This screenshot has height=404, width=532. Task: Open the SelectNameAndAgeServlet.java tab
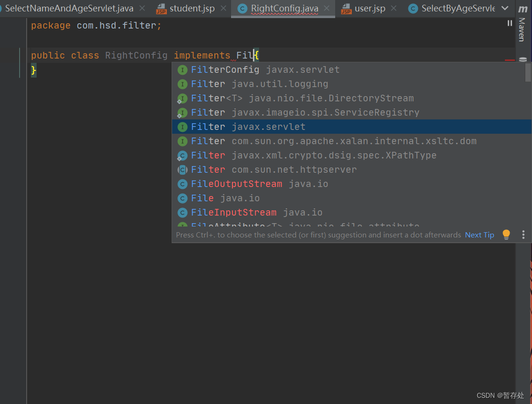(x=69, y=9)
